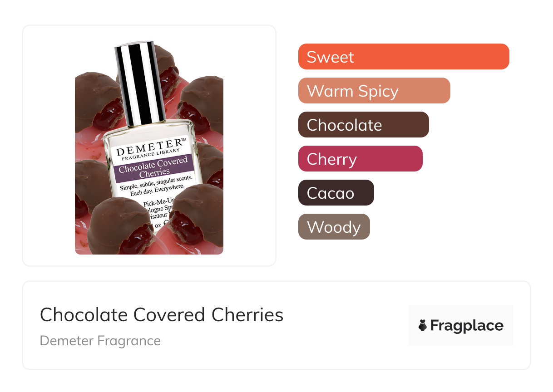The image size is (553, 392).
Task: Select the Sweet accord bar
Action: point(404,57)
